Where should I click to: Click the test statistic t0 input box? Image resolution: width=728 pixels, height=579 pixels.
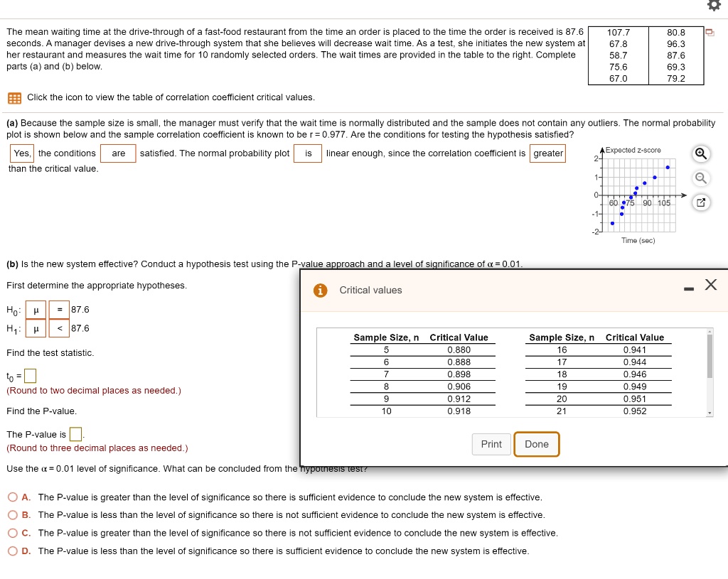click(x=30, y=375)
